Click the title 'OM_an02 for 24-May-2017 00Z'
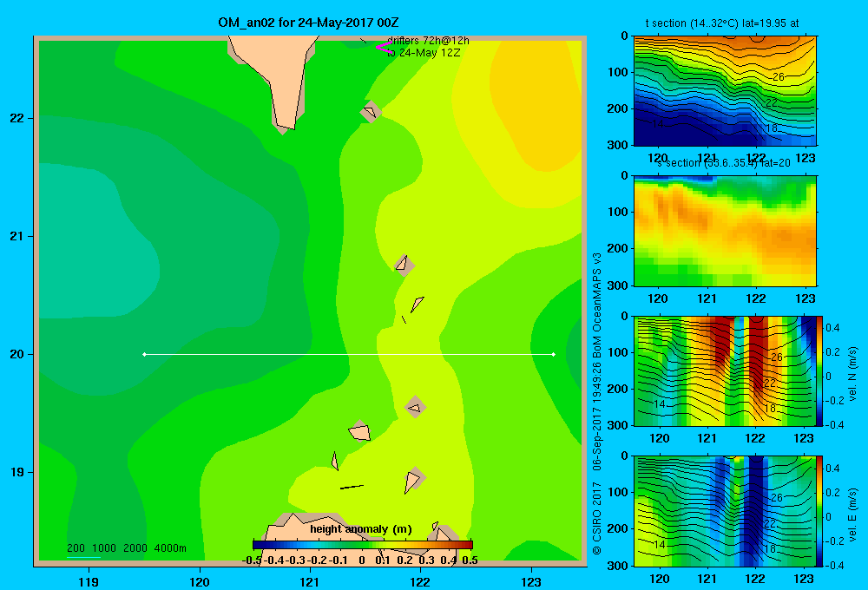 pyautogui.click(x=308, y=23)
